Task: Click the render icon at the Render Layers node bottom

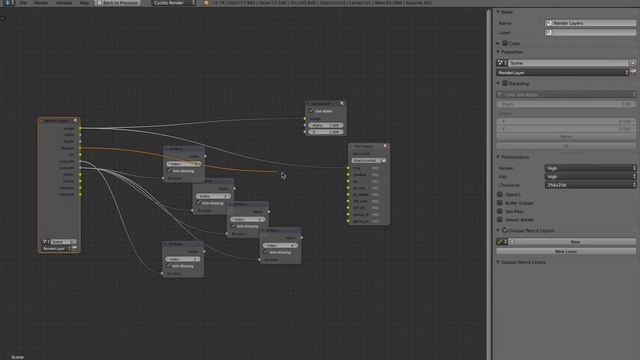Action: pyautogui.click(x=75, y=248)
